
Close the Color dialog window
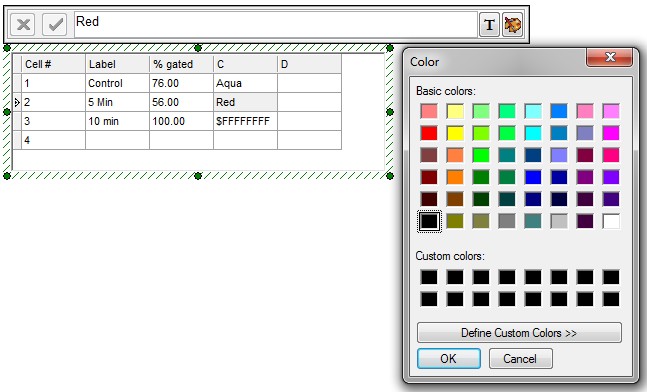pyautogui.click(x=610, y=57)
